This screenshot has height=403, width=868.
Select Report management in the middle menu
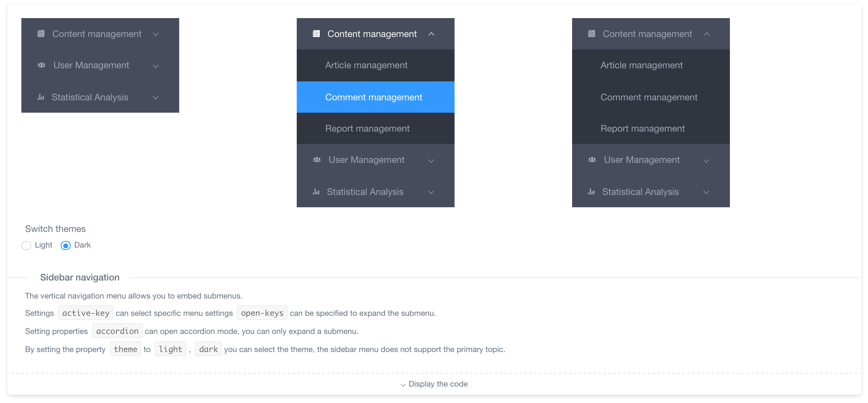click(x=367, y=128)
